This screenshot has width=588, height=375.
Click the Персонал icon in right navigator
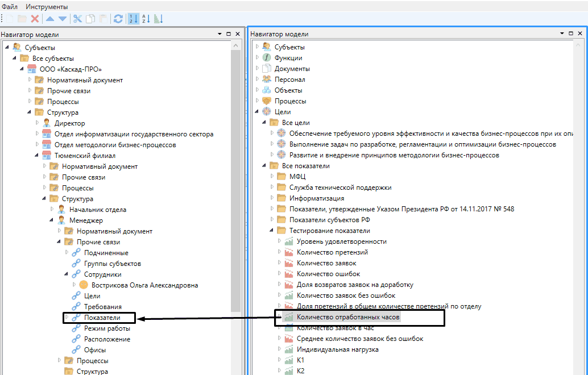coord(267,80)
